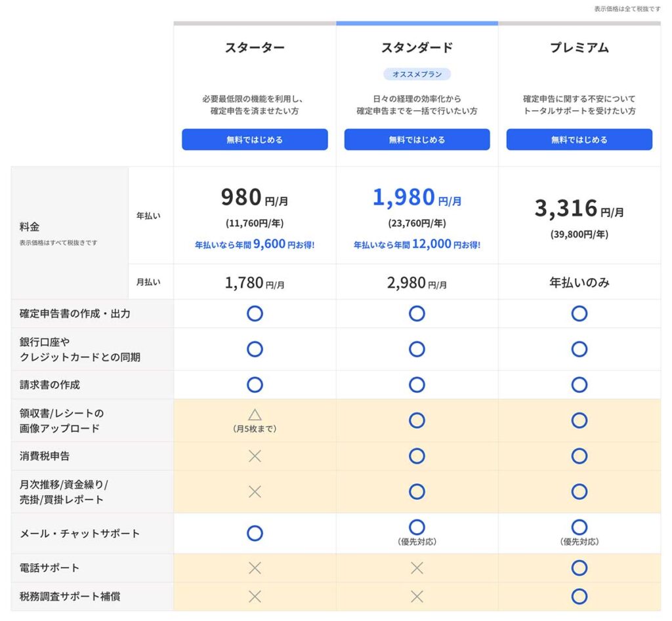The width and height of the screenshot is (672, 621).
Task: Click circle for 領収書 upload in スタンダード
Action: pos(417,420)
